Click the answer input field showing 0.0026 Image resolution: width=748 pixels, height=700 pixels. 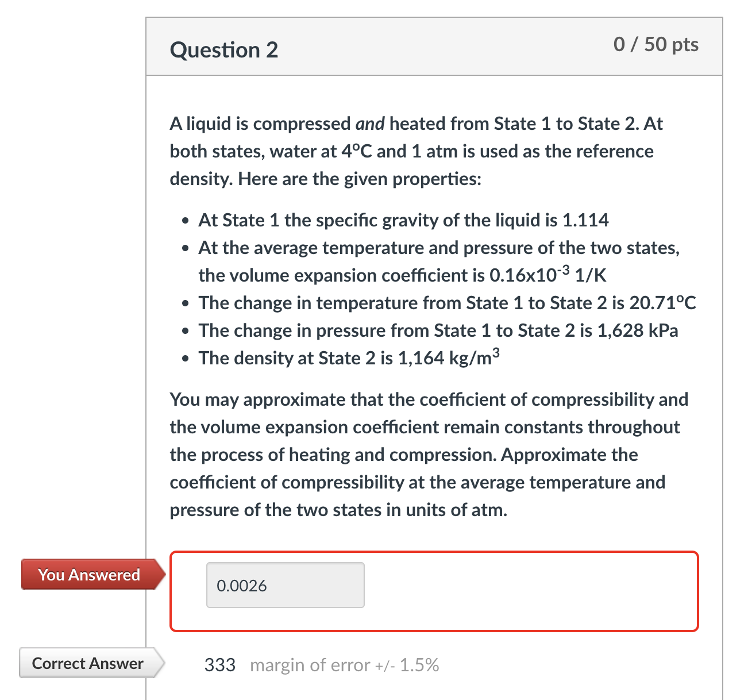pyautogui.click(x=285, y=584)
